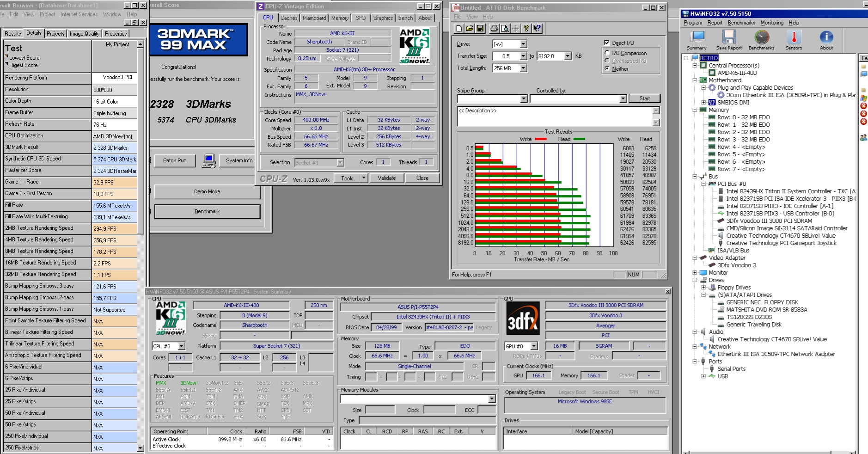
Task: Select MATSHITA DVD-ROM SR-8583A drive entry
Action: click(766, 310)
